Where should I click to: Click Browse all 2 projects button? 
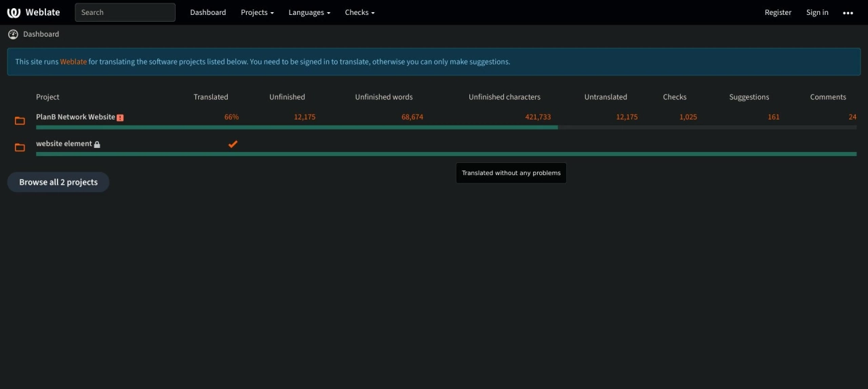pyautogui.click(x=58, y=182)
